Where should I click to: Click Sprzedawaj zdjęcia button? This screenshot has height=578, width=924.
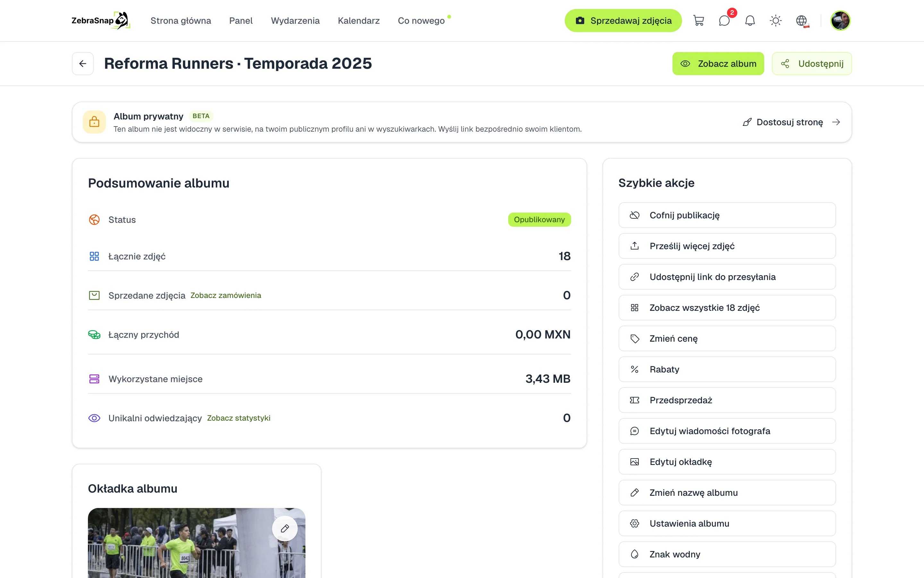click(x=623, y=21)
